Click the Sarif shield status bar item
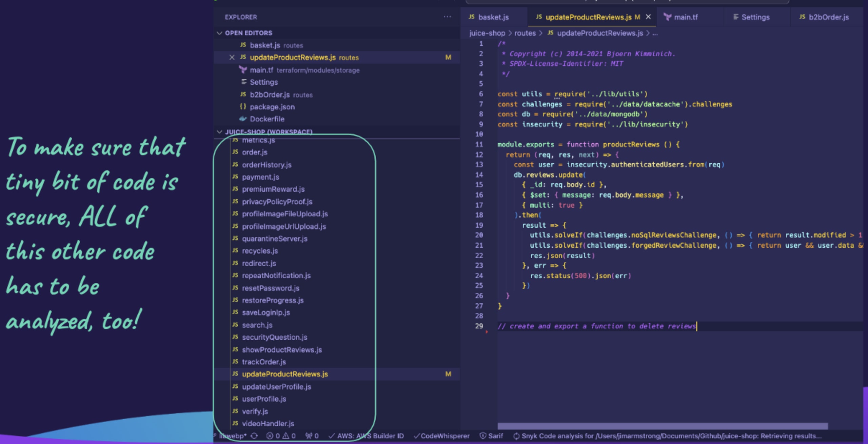868x444 pixels. pos(491,436)
